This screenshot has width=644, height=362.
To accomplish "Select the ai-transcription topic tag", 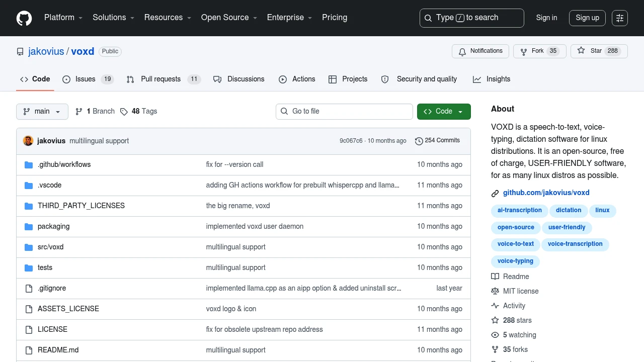I will click(520, 211).
